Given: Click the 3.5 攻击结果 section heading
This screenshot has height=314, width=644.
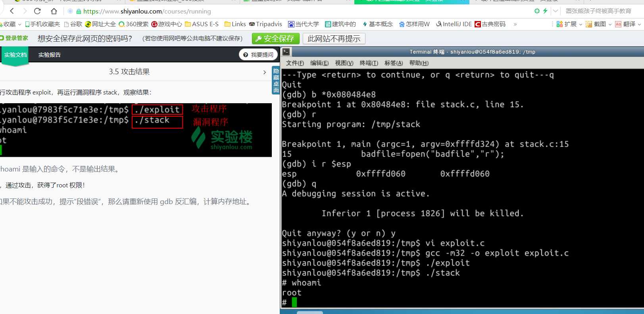Looking at the screenshot, I should (x=129, y=72).
